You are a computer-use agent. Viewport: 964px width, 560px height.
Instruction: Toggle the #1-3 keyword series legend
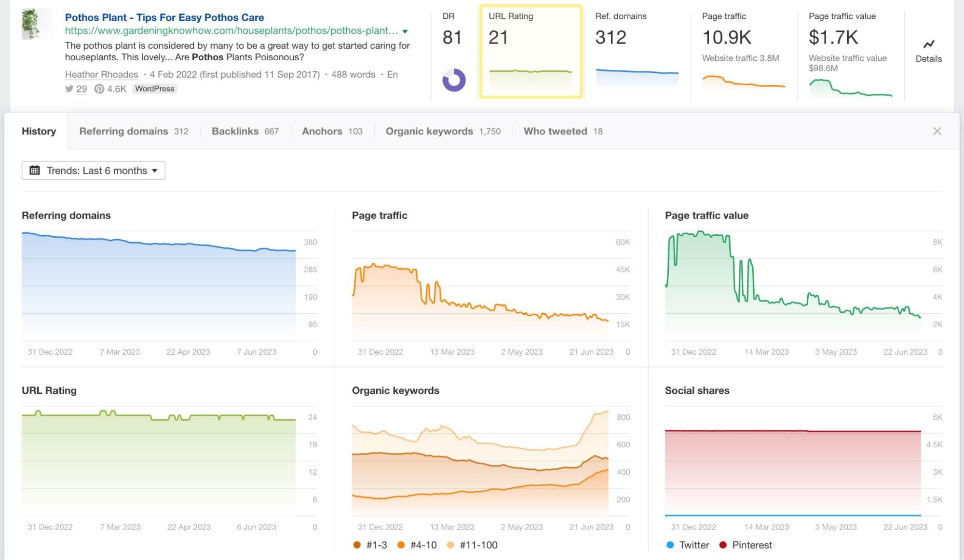(369, 545)
